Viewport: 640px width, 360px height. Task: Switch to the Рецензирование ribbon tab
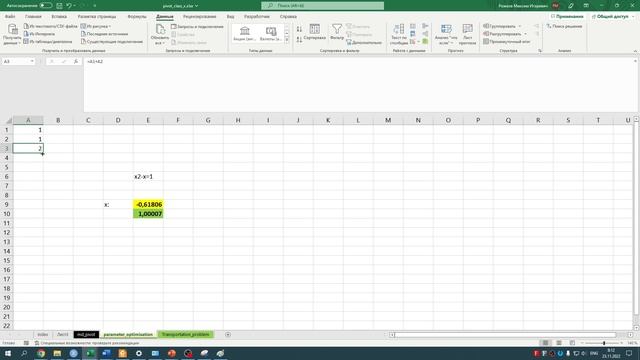coord(200,17)
